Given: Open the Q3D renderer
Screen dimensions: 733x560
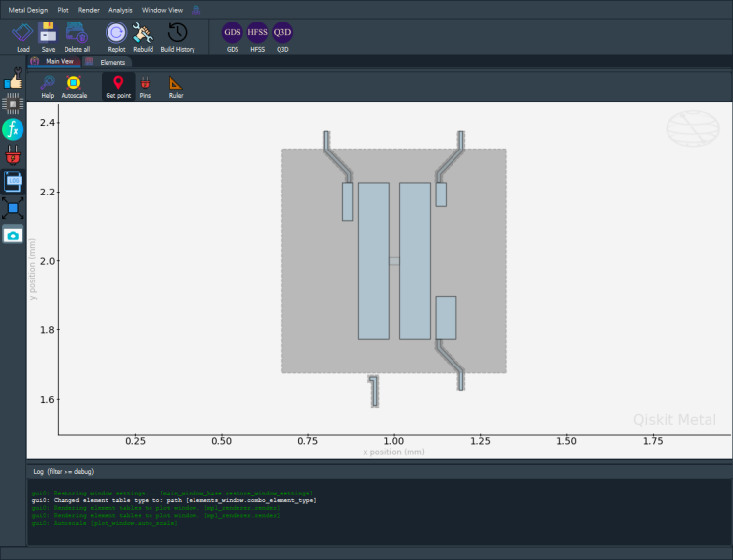Looking at the screenshot, I should [x=282, y=37].
